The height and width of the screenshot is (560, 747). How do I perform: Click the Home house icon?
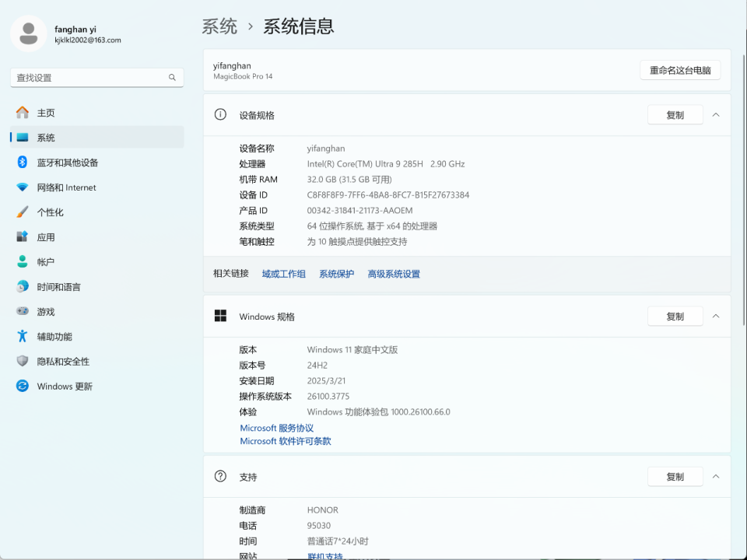click(x=23, y=112)
